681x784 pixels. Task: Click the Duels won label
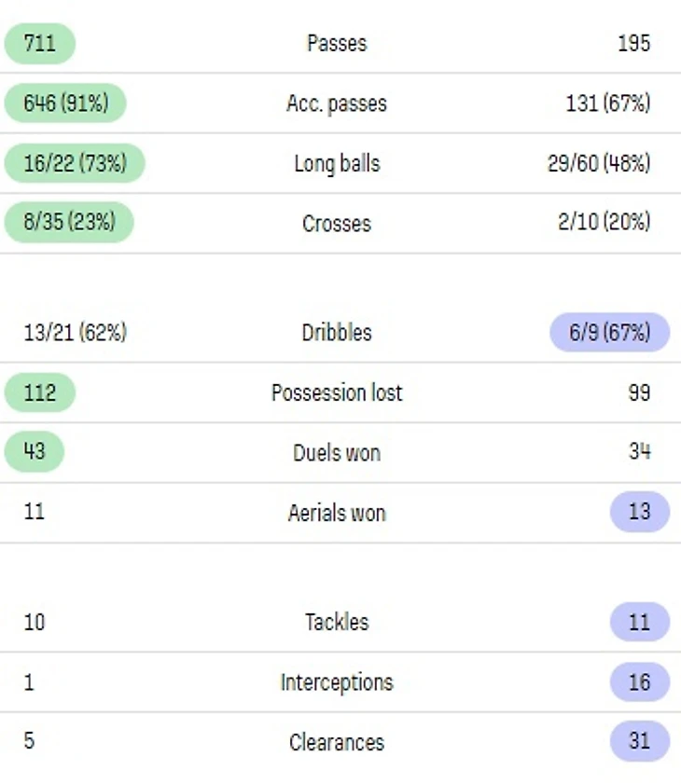(337, 453)
